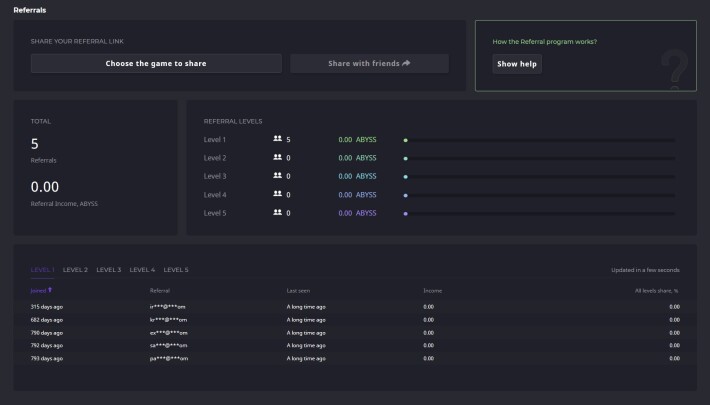Open the LEVEL 4 tab
The height and width of the screenshot is (405, 710).
pyautogui.click(x=142, y=270)
